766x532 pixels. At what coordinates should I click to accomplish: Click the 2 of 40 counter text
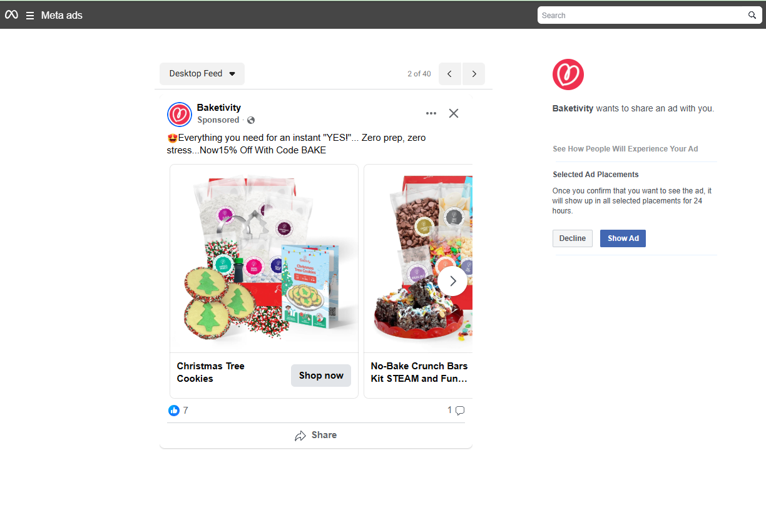click(x=419, y=74)
